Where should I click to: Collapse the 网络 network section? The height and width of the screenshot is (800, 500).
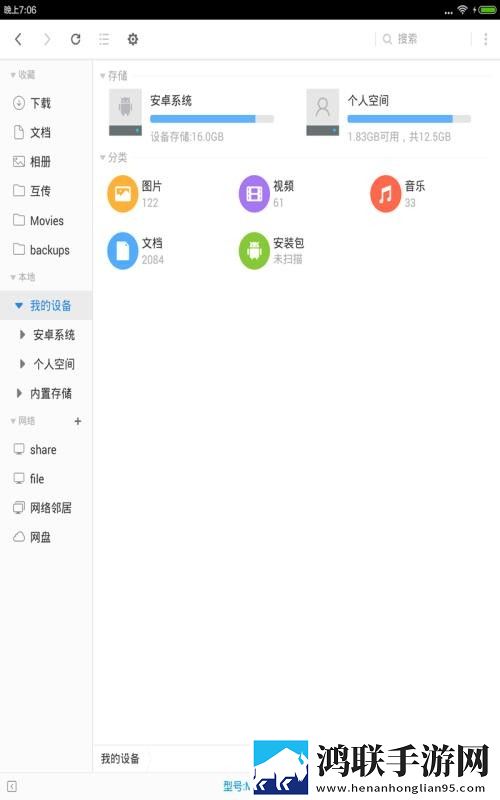click(14, 421)
